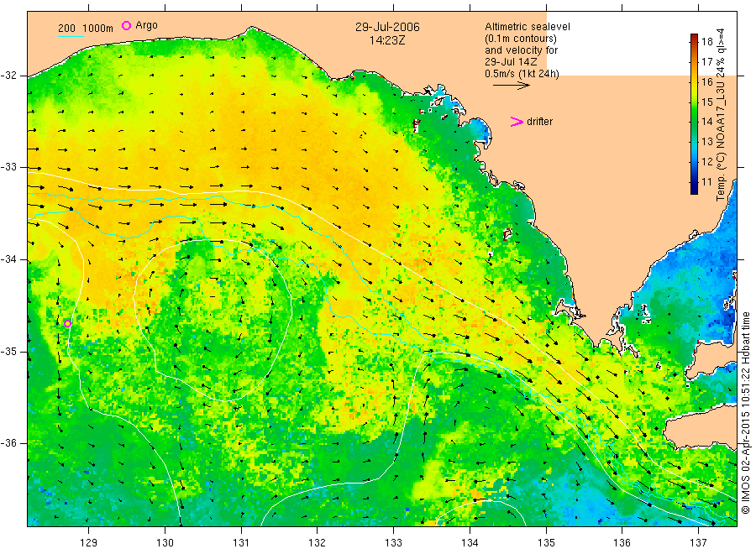This screenshot has height=554, width=756.
Task: Click the cyan 200 1000m isobath legend line
Action: tap(71, 35)
